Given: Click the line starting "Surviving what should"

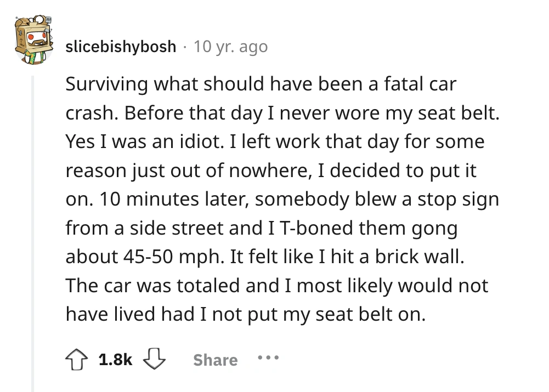Looking at the screenshot, I should (x=261, y=85).
